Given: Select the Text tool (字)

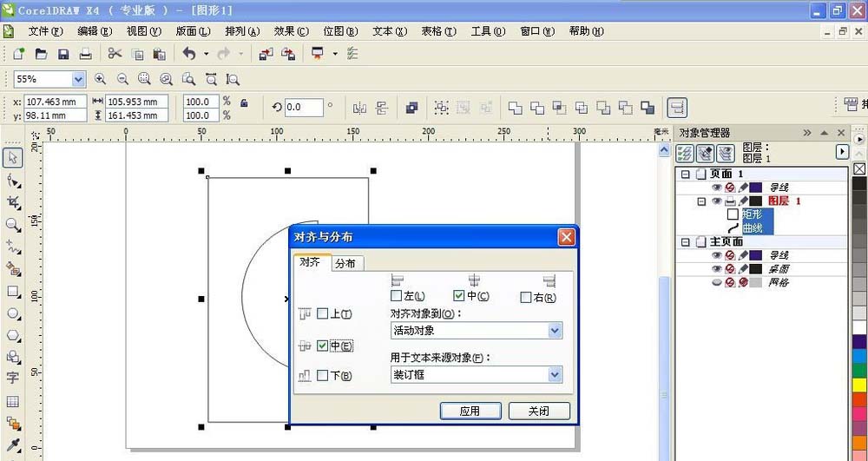Looking at the screenshot, I should coord(13,379).
